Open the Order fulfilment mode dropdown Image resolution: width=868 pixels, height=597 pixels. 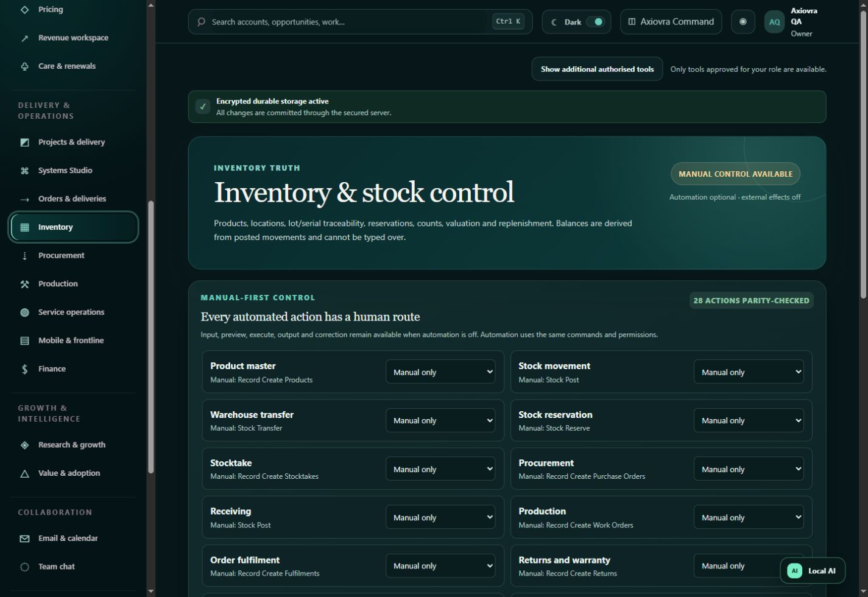tap(440, 565)
